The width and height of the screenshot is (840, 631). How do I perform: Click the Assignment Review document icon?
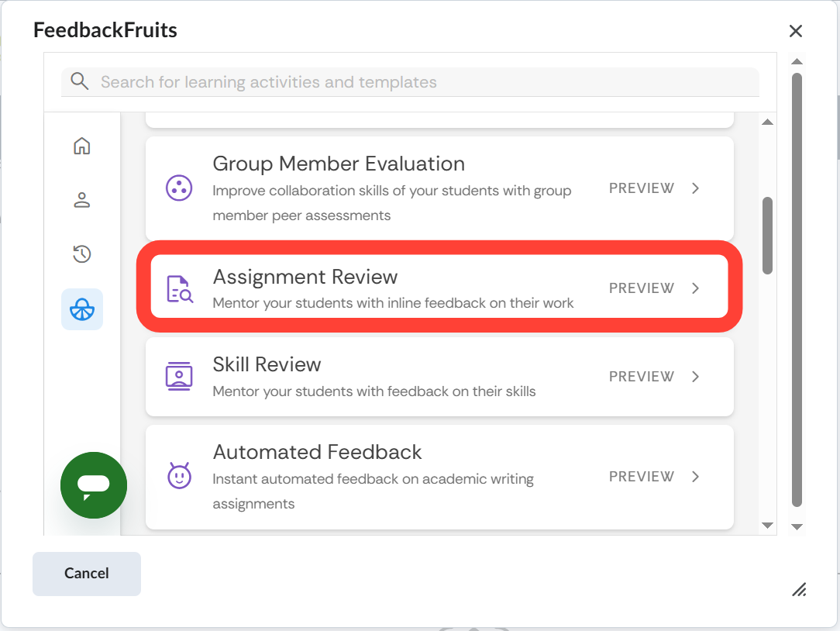pyautogui.click(x=179, y=288)
